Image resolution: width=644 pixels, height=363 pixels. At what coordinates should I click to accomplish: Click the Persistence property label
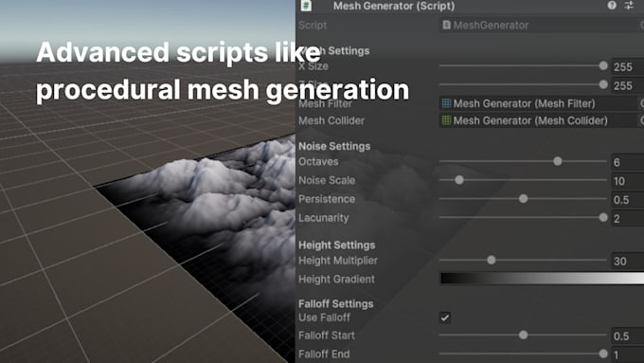pyautogui.click(x=327, y=199)
